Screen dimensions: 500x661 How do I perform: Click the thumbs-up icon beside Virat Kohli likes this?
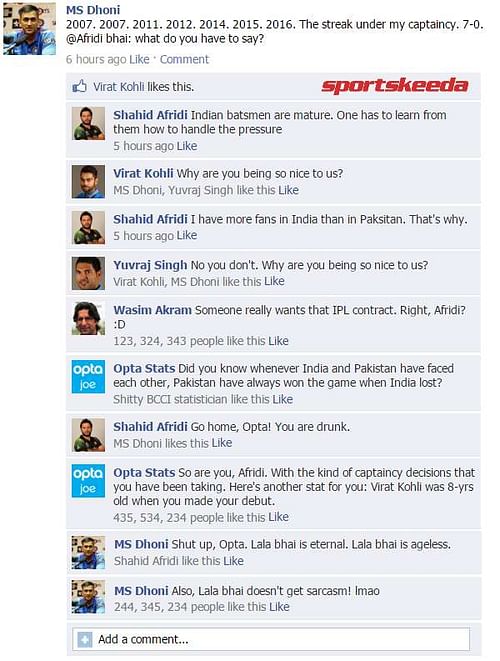79,86
